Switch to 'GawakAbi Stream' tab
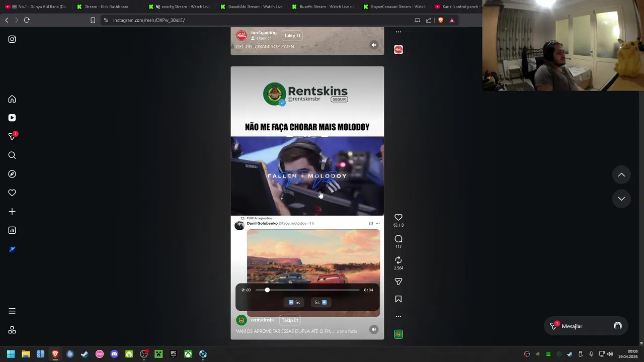The height and width of the screenshot is (362, 644). [253, 7]
